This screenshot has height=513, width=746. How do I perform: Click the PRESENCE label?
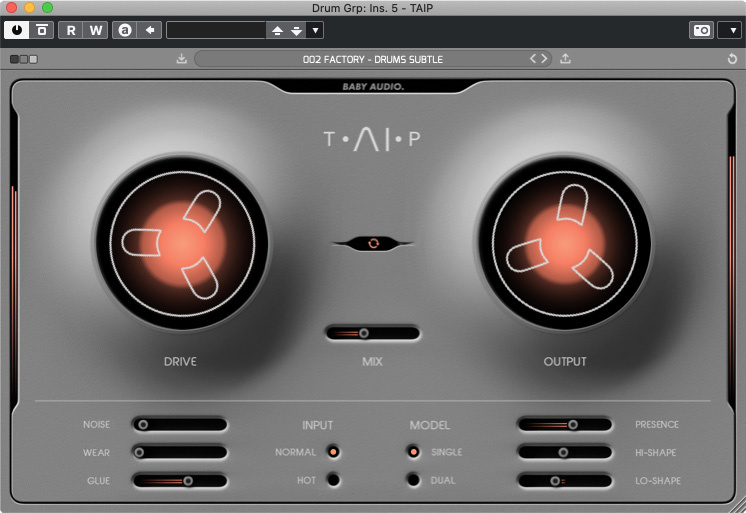[657, 424]
